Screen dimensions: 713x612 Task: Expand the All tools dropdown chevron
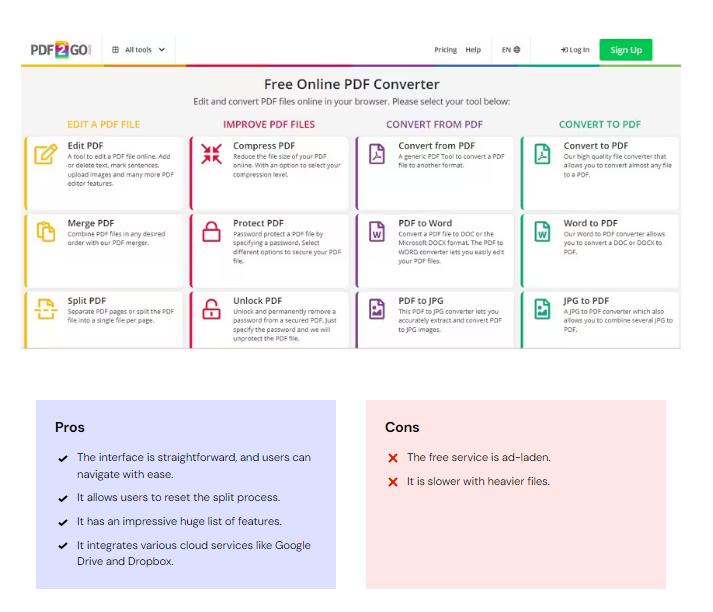(x=162, y=50)
